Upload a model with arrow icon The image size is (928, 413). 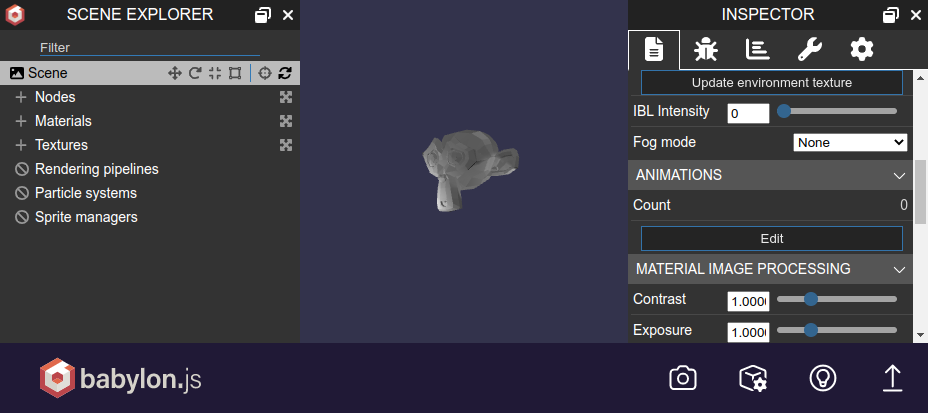click(892, 378)
